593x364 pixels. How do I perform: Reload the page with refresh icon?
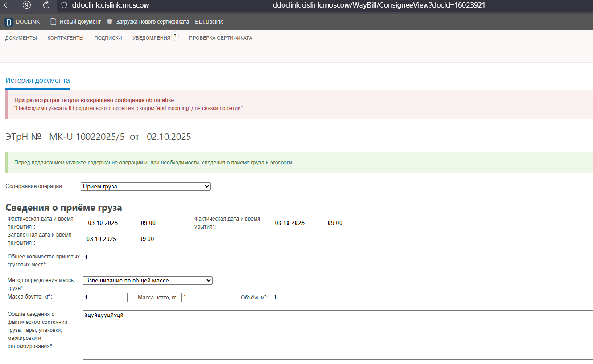[x=46, y=5]
